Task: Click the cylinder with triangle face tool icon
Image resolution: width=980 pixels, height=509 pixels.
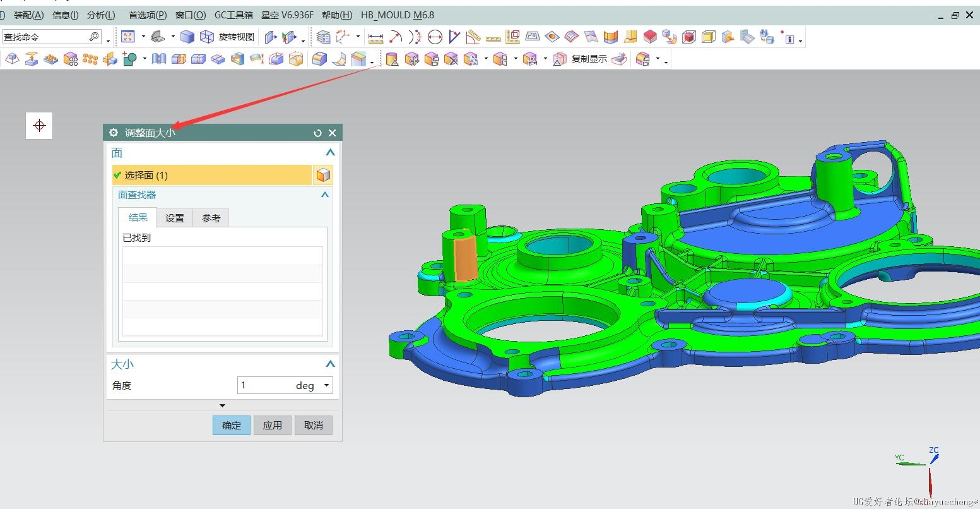Action: (393, 59)
